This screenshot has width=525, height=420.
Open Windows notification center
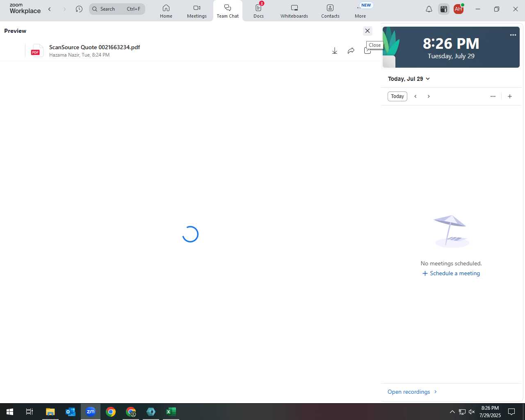pos(511,412)
